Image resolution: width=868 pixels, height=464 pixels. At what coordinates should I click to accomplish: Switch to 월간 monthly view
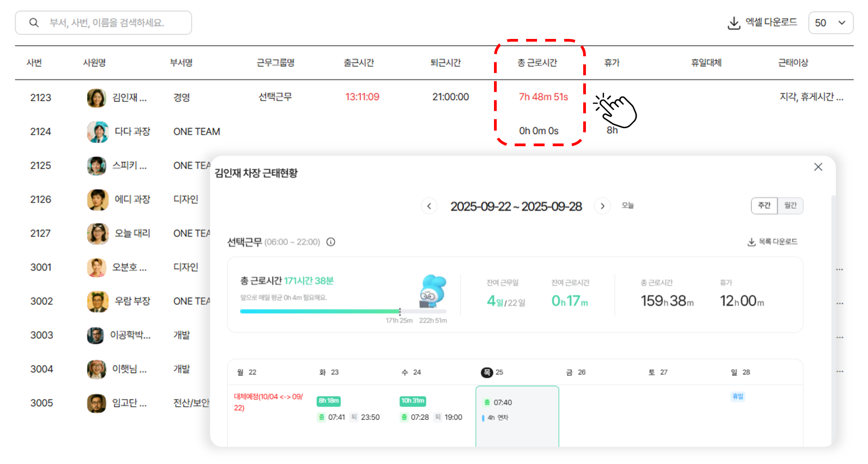[790, 206]
